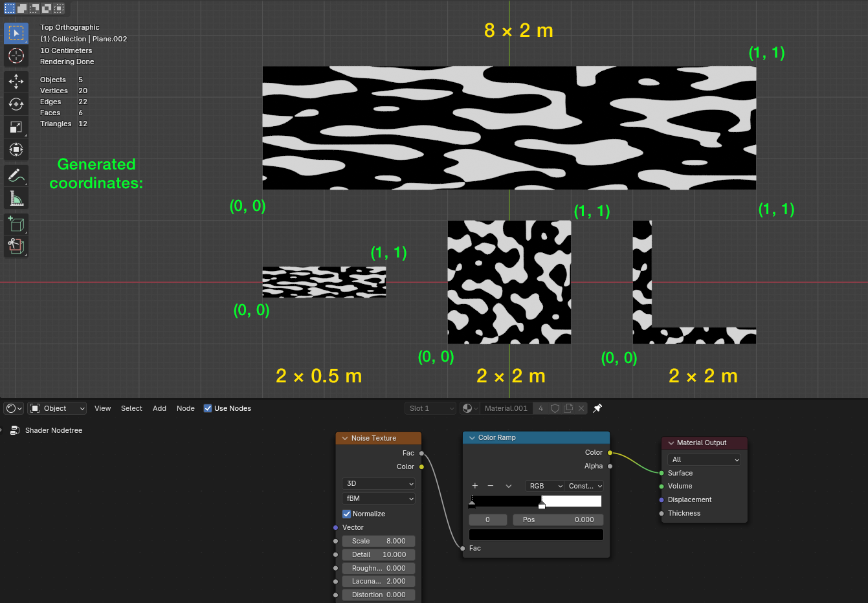Open the material browse sphere icon

(x=469, y=408)
